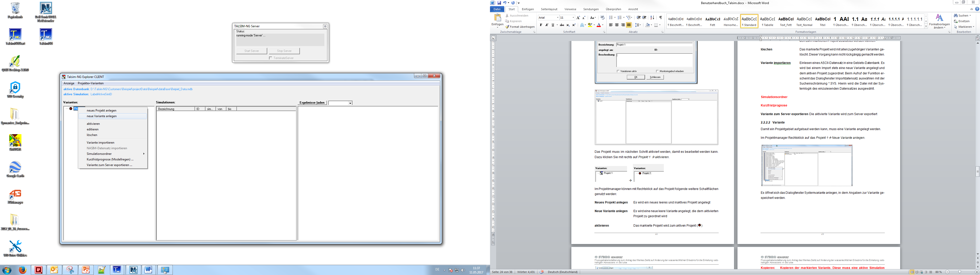Open the dropdown beside Ergebnisse laden
This screenshot has width=980, height=275.
tap(350, 103)
